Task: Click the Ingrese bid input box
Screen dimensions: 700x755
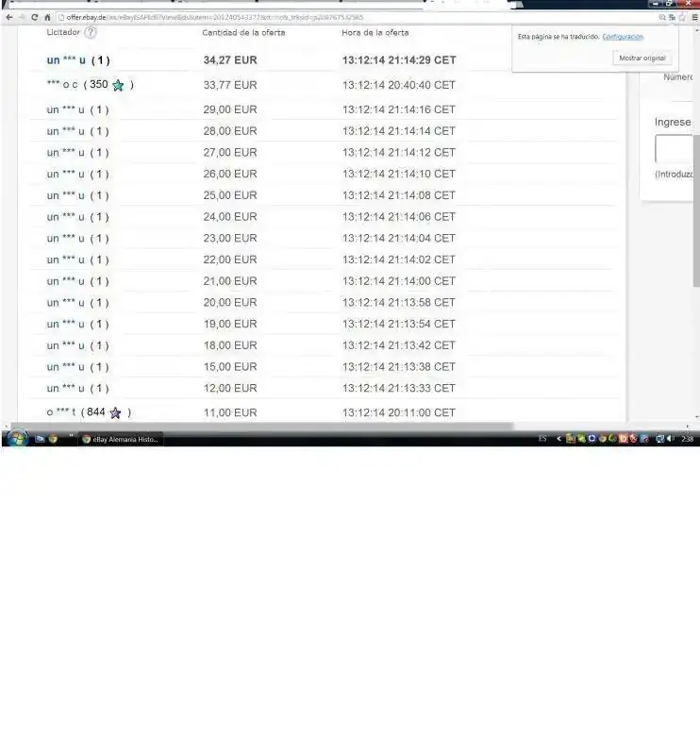Action: pyautogui.click(x=675, y=149)
